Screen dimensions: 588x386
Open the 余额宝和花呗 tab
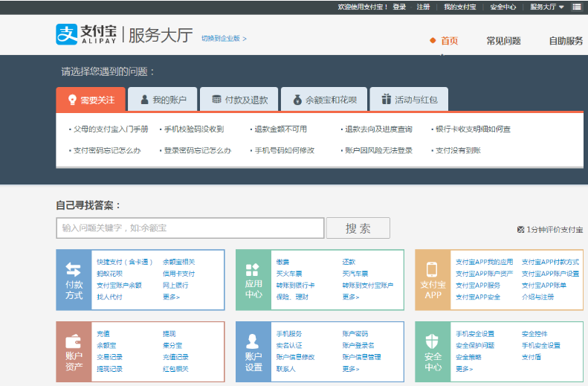(324, 100)
